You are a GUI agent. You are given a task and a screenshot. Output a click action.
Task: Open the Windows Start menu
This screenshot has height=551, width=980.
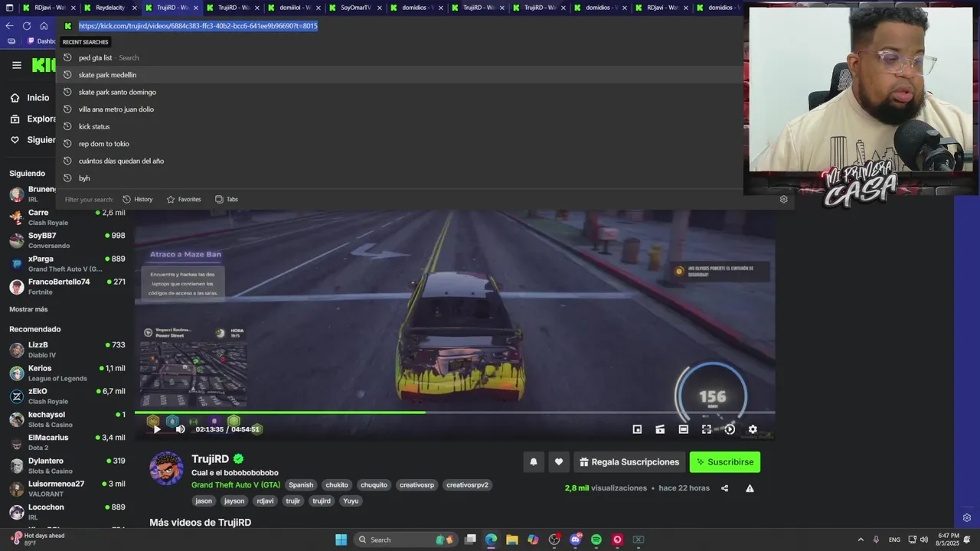(x=341, y=540)
